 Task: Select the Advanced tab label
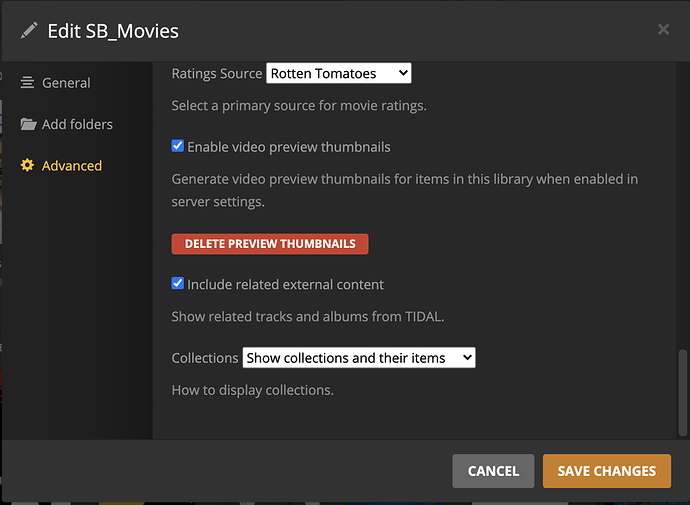[72, 166]
